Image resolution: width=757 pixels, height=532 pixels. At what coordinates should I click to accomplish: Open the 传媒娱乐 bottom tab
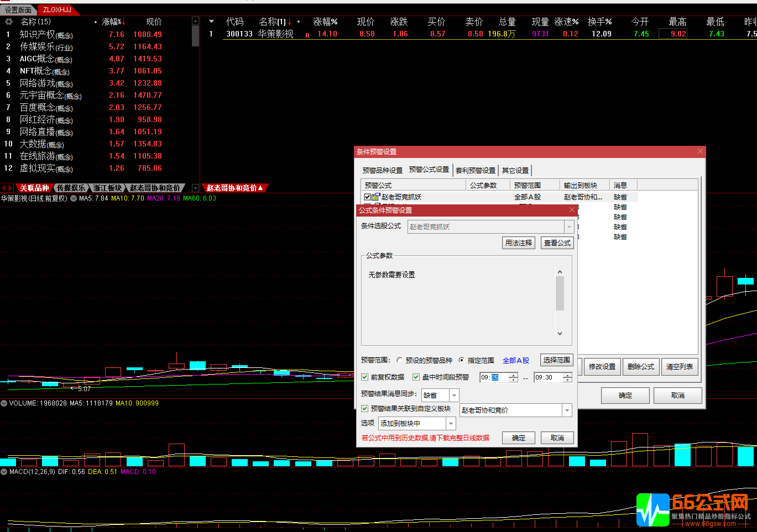[x=71, y=188]
